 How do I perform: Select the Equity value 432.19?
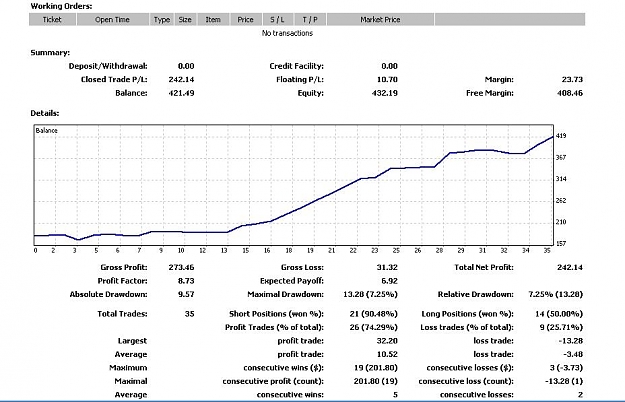[x=385, y=93]
